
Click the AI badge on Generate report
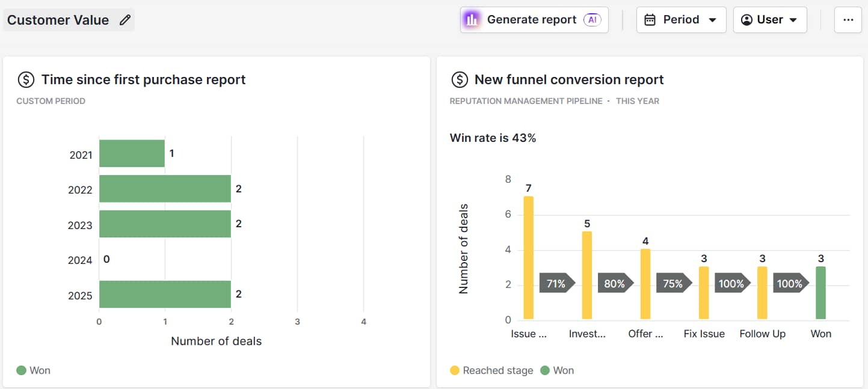tap(592, 20)
